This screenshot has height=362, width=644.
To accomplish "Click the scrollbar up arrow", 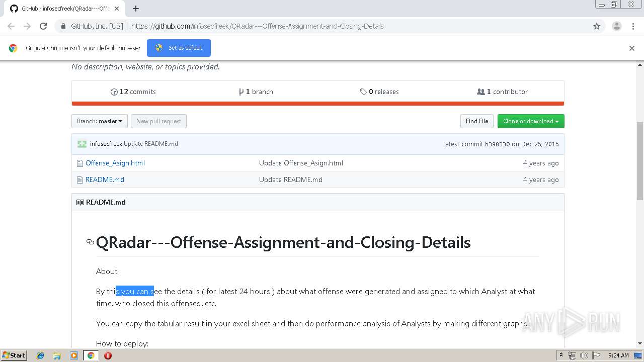I will point(640,65).
